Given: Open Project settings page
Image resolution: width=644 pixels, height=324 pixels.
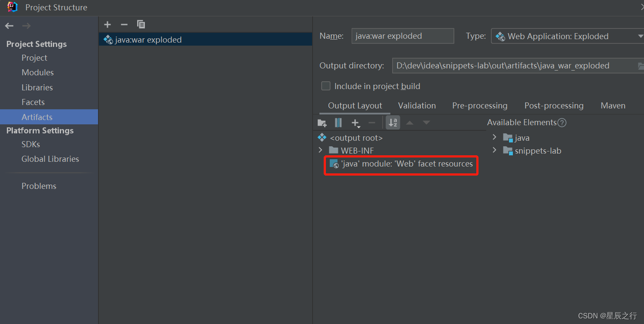Looking at the screenshot, I should coord(34,58).
